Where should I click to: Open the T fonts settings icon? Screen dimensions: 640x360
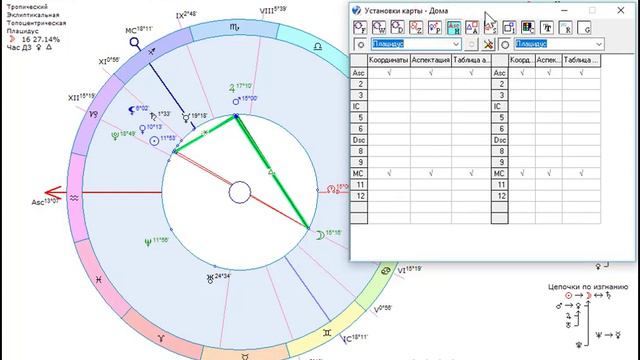[547, 27]
